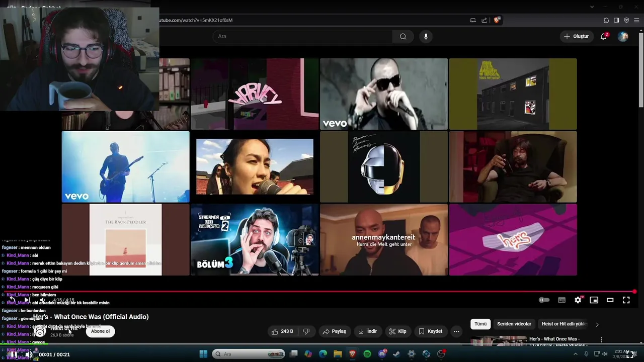Click the Paylaş share button
The height and width of the screenshot is (362, 644).
tap(335, 331)
